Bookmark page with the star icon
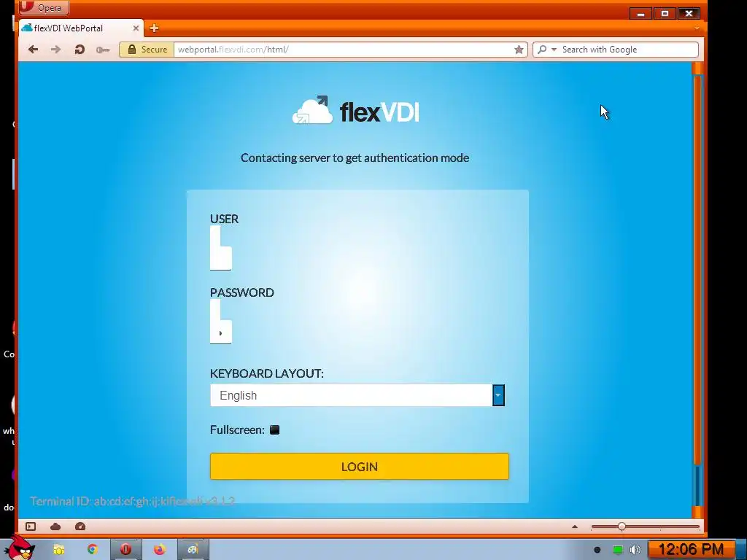Viewport: 747px width, 560px height. (x=519, y=50)
